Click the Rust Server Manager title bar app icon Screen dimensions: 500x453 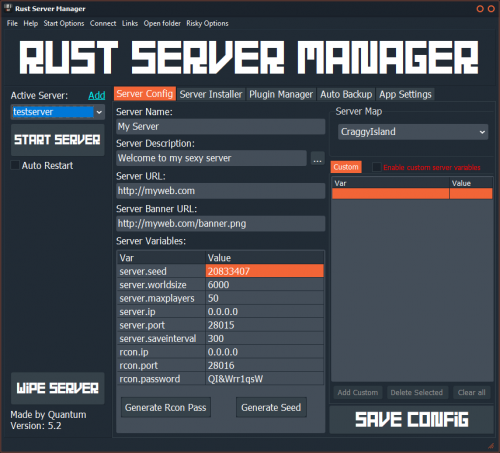click(8, 8)
